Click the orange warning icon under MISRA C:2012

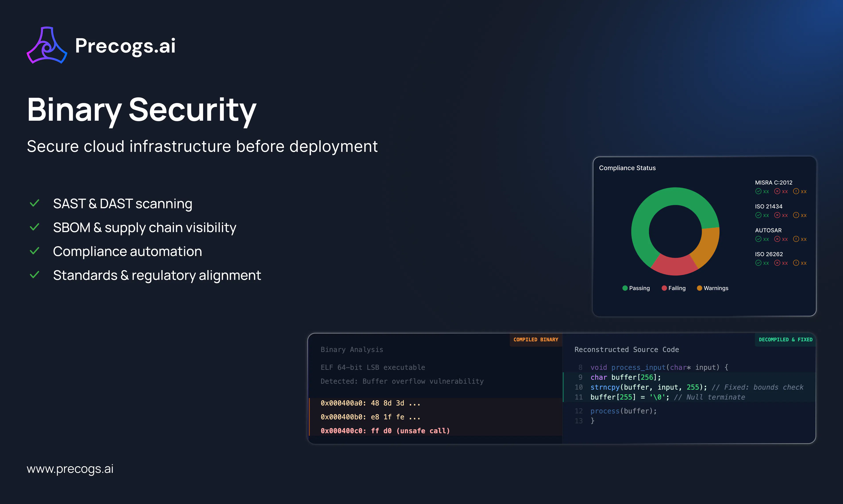click(796, 191)
